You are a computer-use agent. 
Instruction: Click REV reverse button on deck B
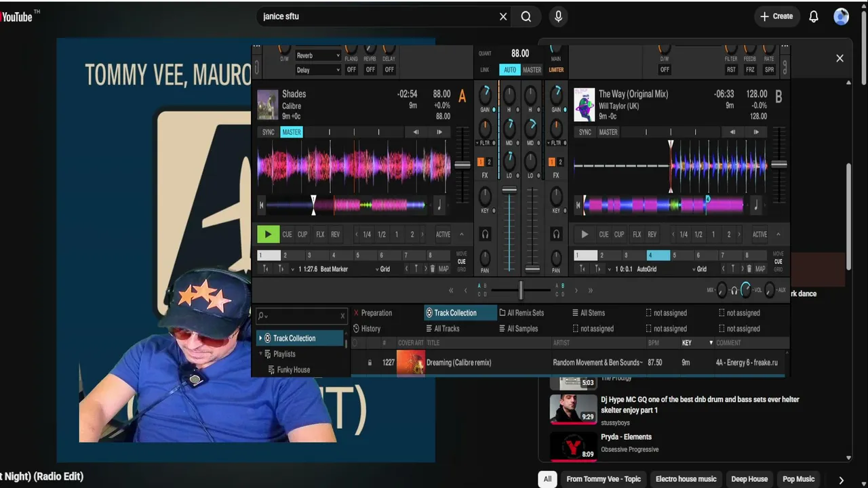[652, 235]
